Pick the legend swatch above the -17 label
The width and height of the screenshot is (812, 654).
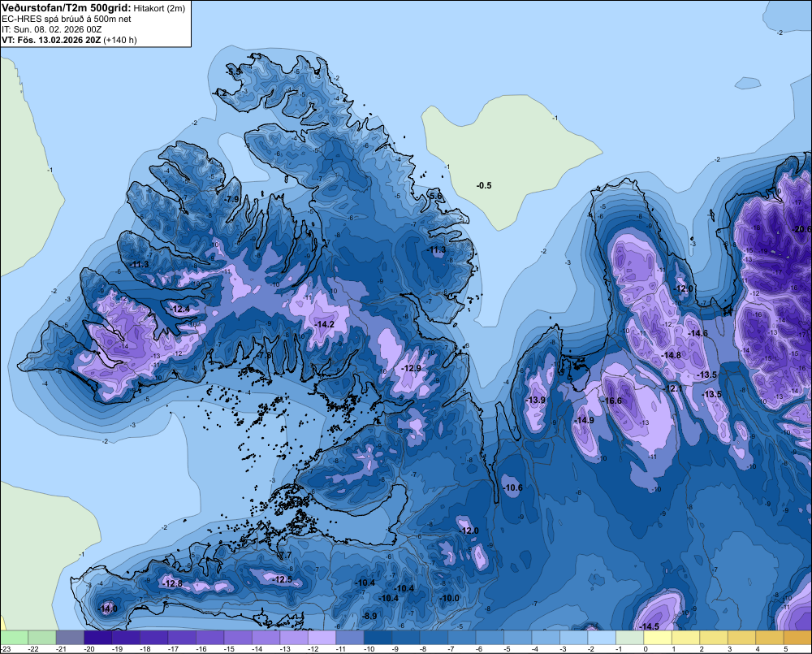[182, 638]
